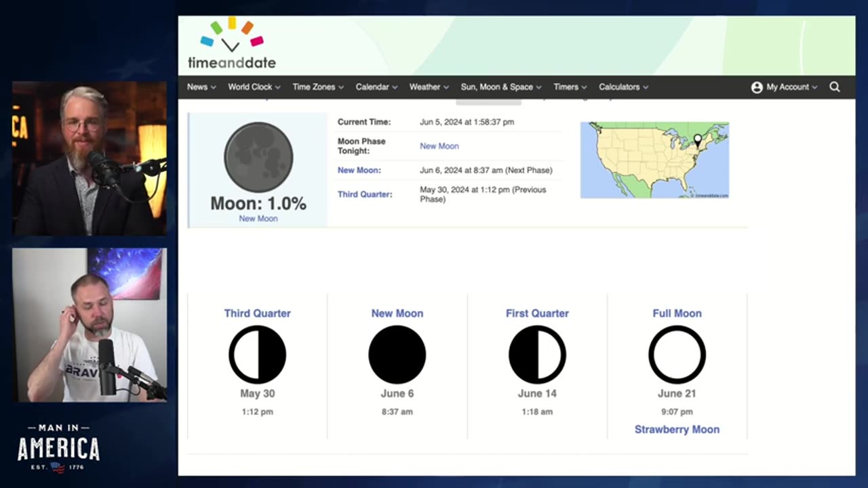868x488 pixels.
Task: Open the Calendar dropdown
Action: coord(376,87)
